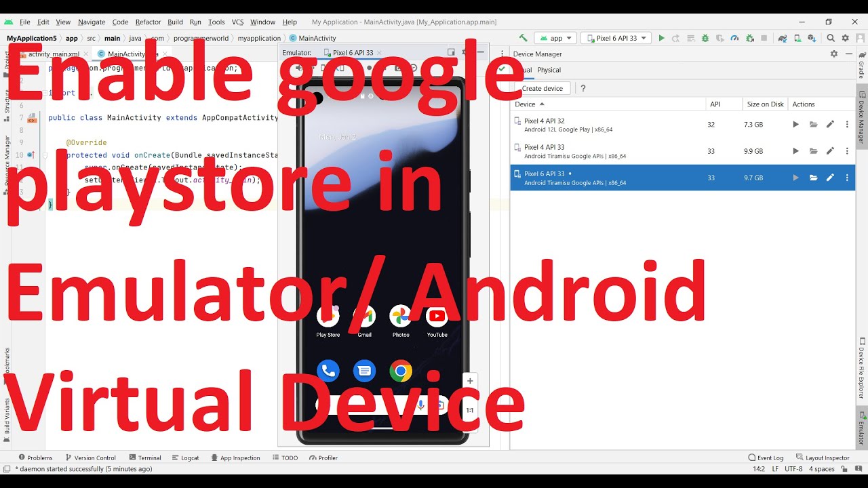Click the Create device button
Screen dimensions: 868x488
pos(542,88)
